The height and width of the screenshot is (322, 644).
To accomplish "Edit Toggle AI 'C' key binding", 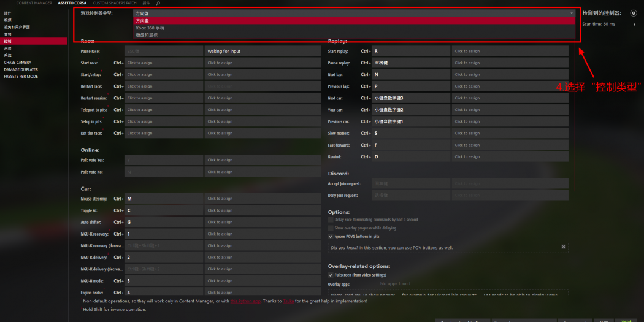I will tap(164, 210).
